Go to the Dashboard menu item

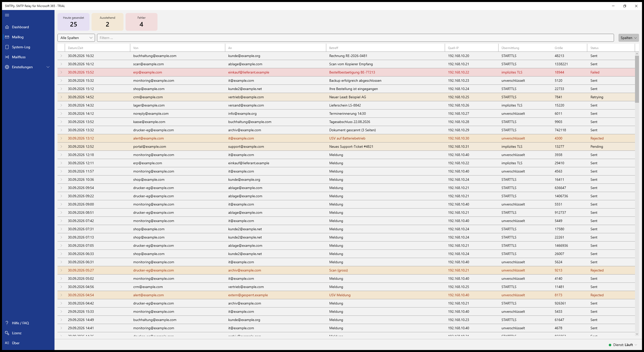coord(28,27)
